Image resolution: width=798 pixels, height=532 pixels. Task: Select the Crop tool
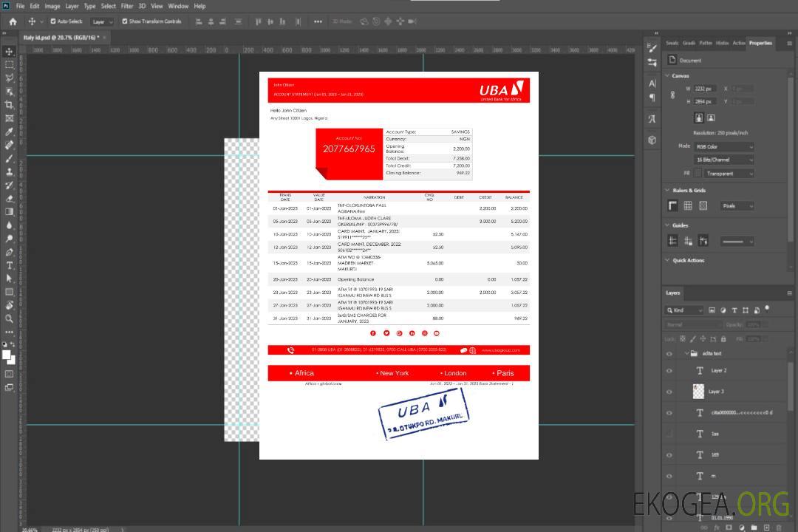[x=9, y=105]
